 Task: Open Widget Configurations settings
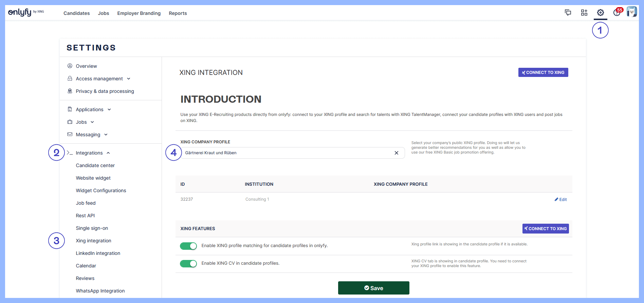[101, 190]
